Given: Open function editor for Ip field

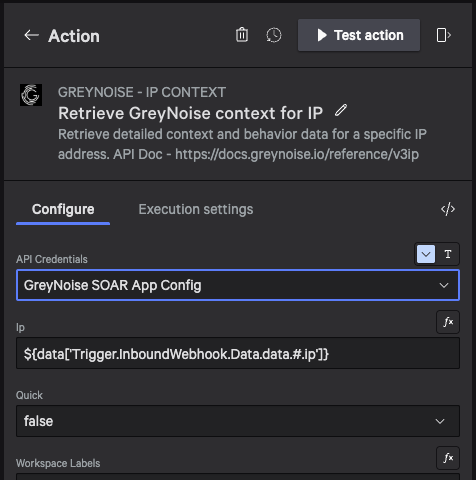Looking at the screenshot, I should pos(448,322).
